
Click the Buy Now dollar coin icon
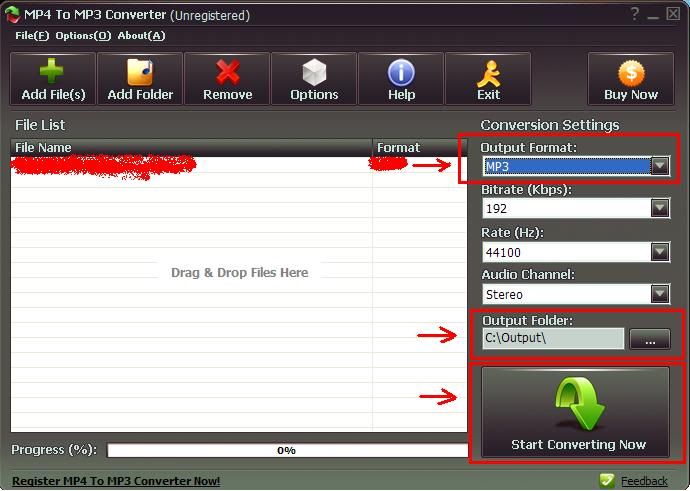tap(631, 73)
